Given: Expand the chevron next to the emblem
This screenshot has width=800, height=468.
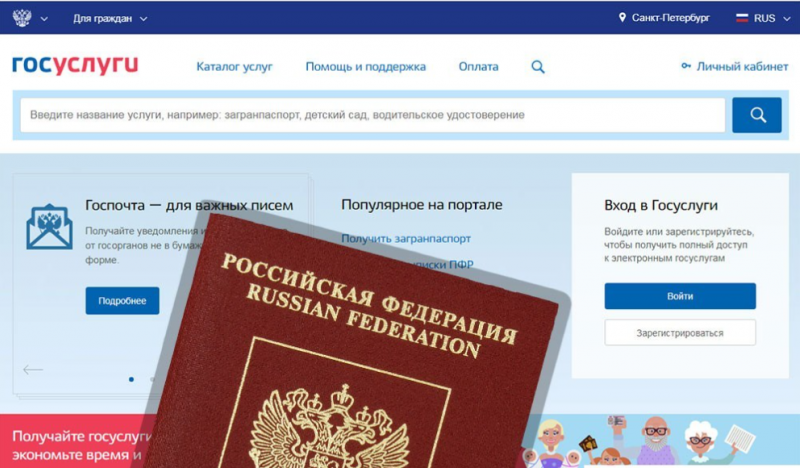Looking at the screenshot, I should click(44, 19).
